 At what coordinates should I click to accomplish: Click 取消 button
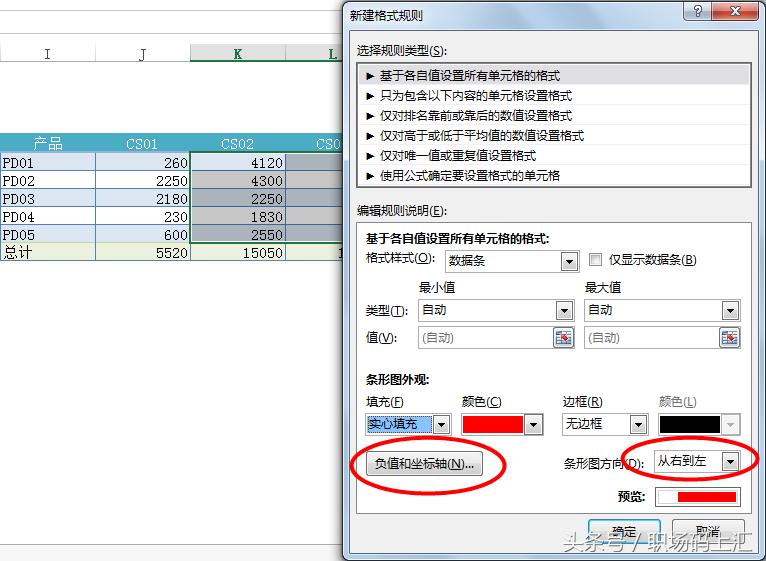coord(708,531)
